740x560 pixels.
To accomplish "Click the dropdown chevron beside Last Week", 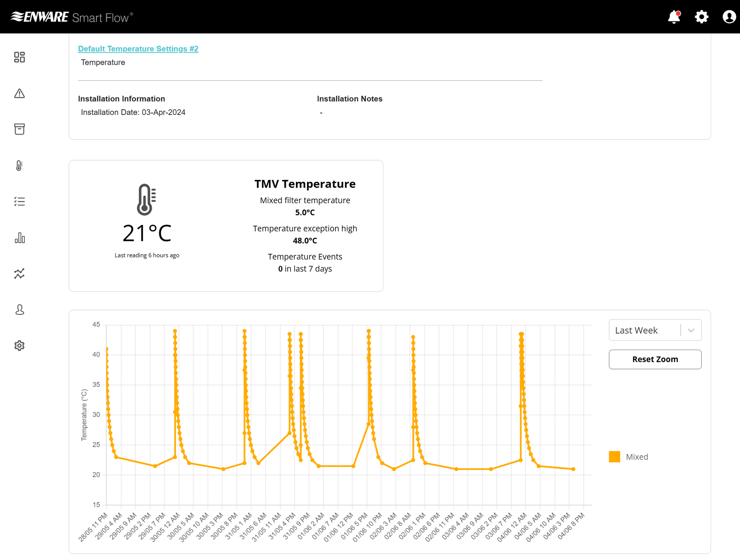I will (x=691, y=330).
